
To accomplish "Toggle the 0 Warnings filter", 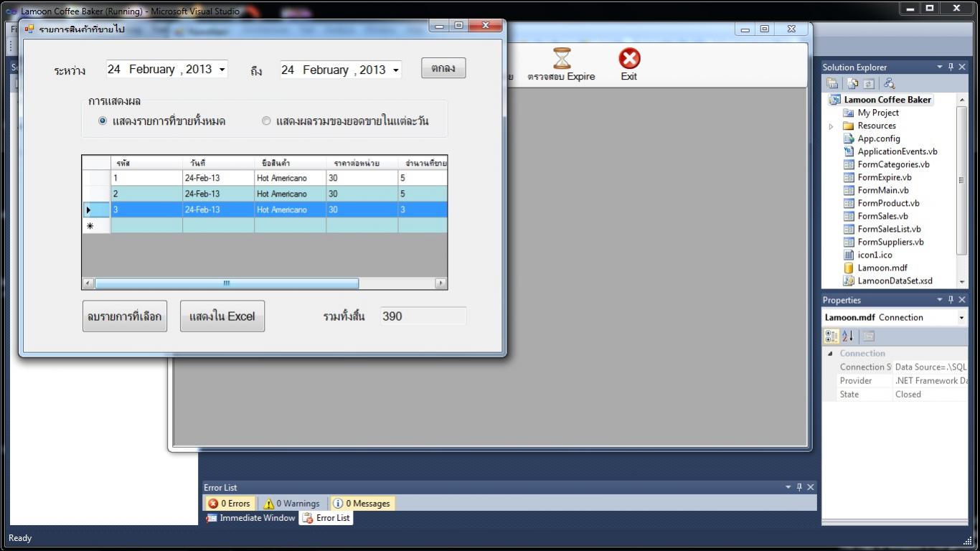I will coord(291,504).
